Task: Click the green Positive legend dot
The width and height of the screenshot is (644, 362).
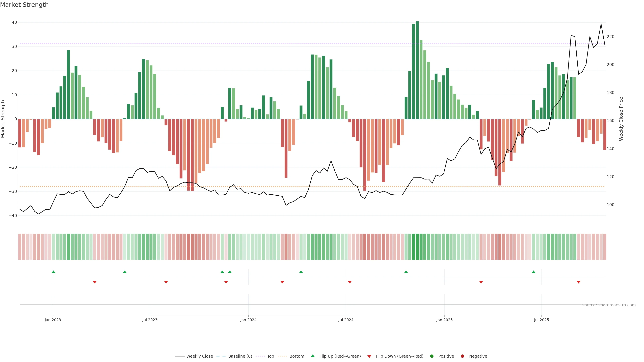Action: (x=432, y=356)
